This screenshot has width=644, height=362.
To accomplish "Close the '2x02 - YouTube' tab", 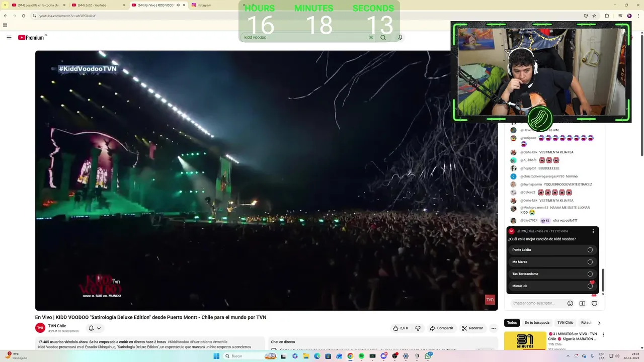I will (x=124, y=5).
